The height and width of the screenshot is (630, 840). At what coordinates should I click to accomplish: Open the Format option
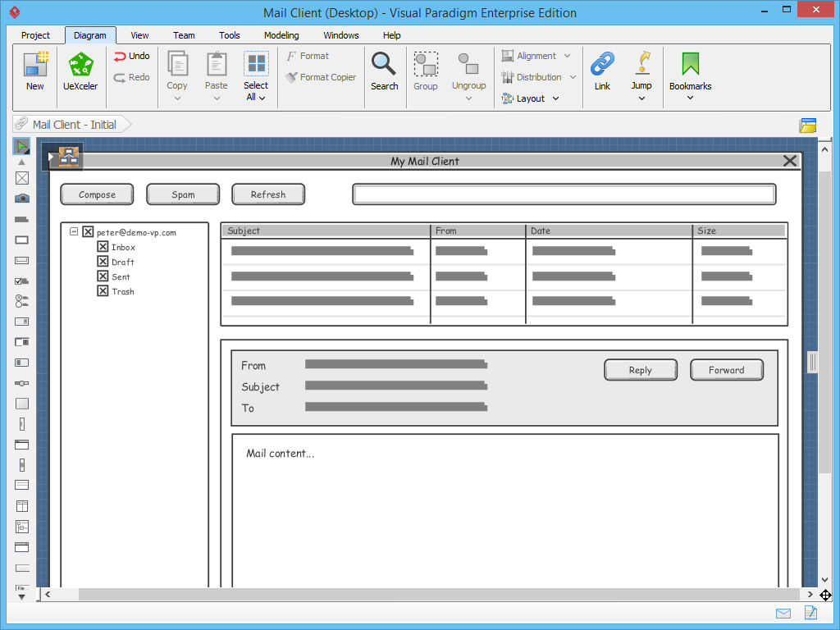(x=308, y=56)
